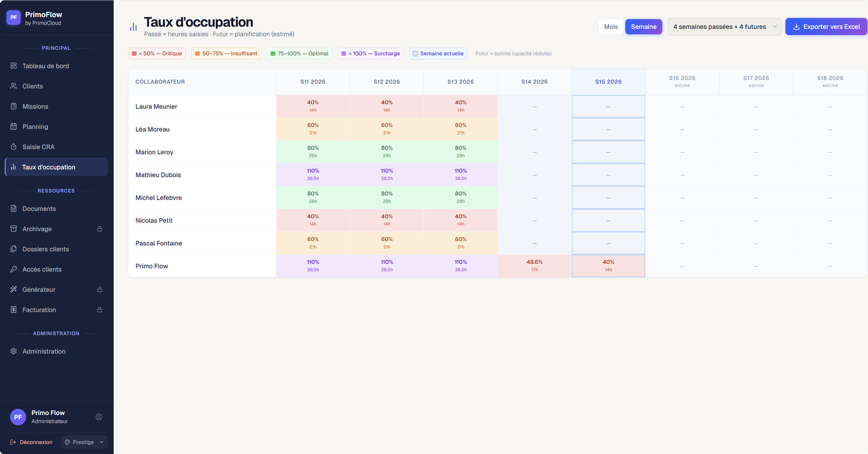868x454 pixels.
Task: Click the Administration gear icon
Action: (x=13, y=351)
